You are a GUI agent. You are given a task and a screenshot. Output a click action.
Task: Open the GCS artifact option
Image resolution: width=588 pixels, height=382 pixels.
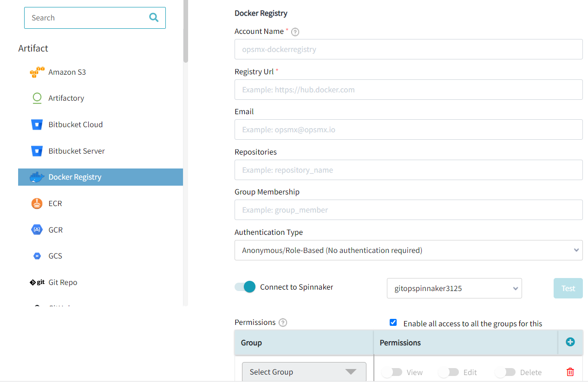(37, 256)
